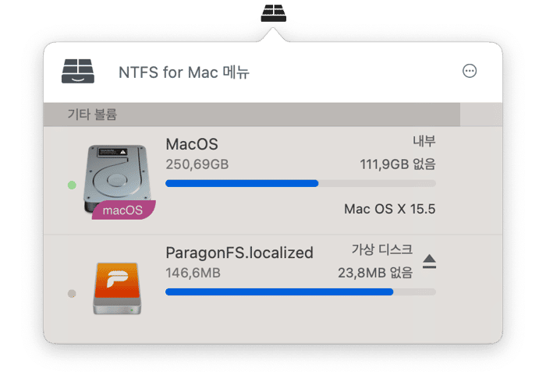This screenshot has width=546, height=392.
Task: Click the 내부 internal disk label
Action: click(x=424, y=141)
